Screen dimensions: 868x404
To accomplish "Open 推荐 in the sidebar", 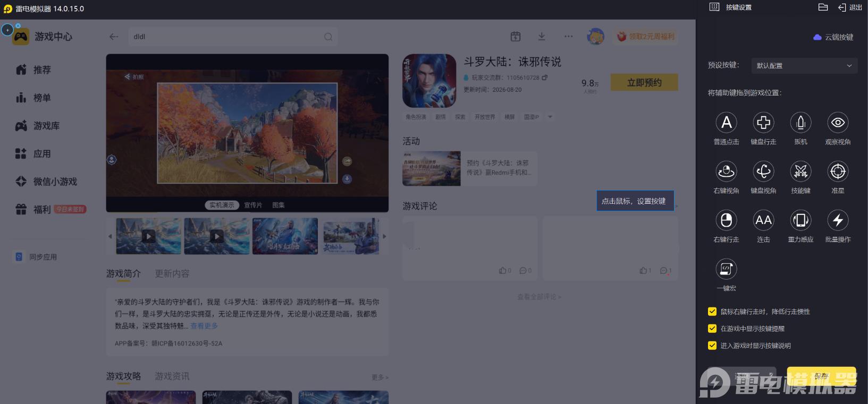I will [x=33, y=70].
